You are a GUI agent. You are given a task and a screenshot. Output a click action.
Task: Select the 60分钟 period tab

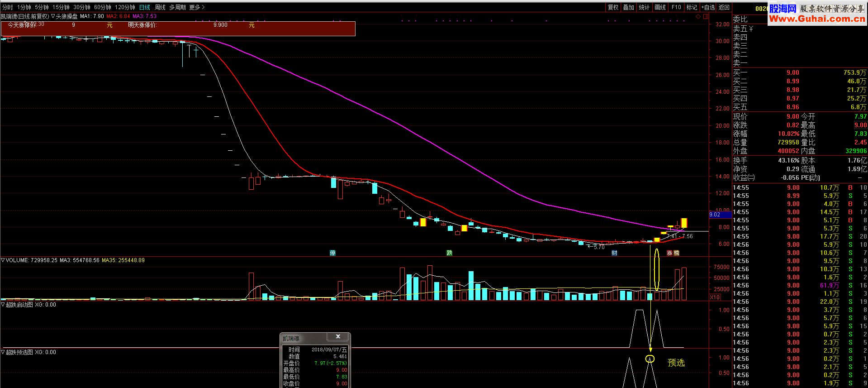click(103, 7)
